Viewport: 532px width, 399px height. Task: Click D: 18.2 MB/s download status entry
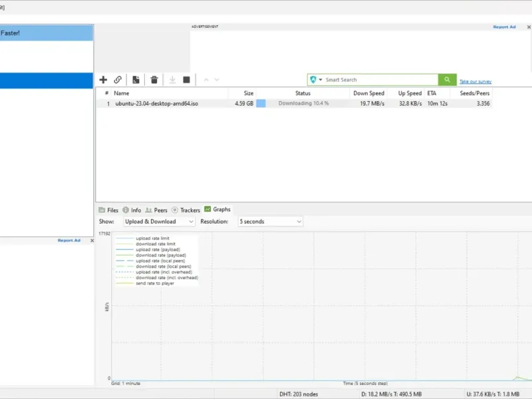click(391, 394)
